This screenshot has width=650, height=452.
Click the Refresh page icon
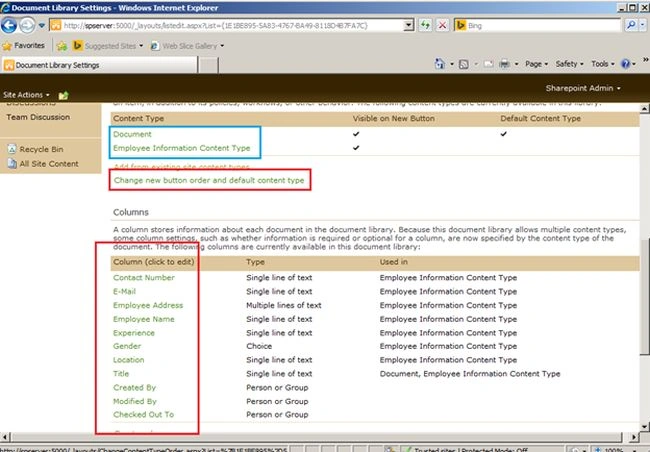[x=425, y=26]
